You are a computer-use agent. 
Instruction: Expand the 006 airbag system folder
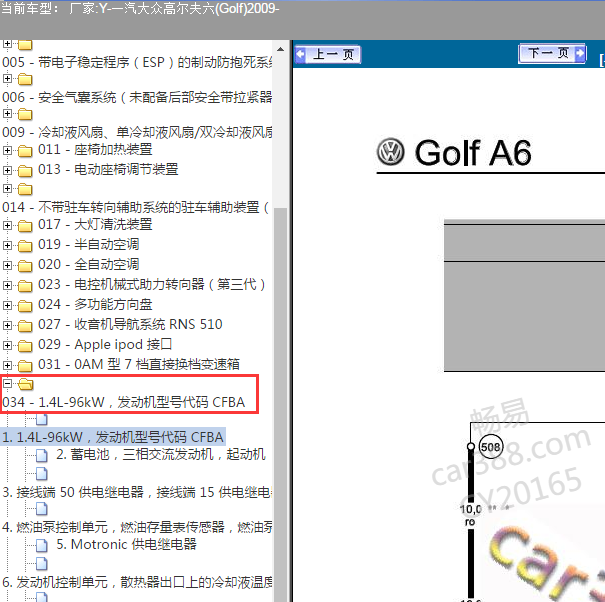[x=7, y=79]
